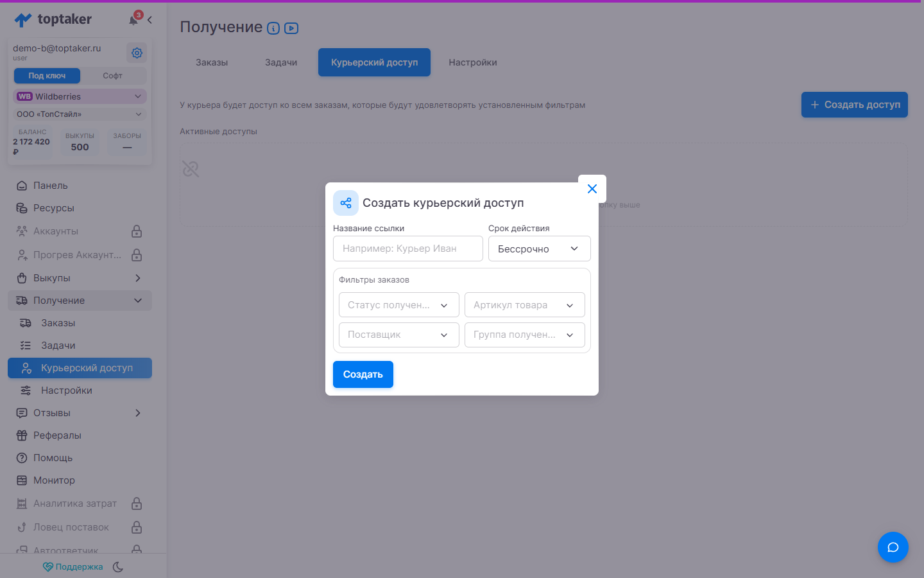Open the Артикул товара filter dropdown
This screenshot has height=578, width=924.
pyautogui.click(x=525, y=305)
